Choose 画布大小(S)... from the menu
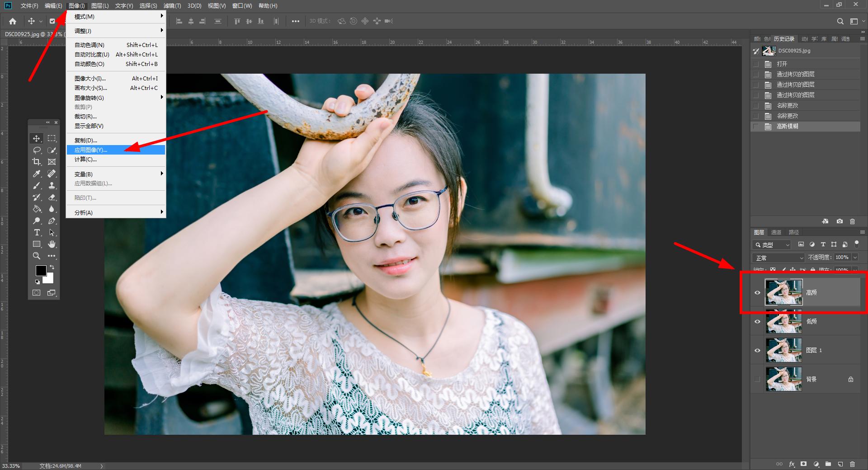The height and width of the screenshot is (470, 868). click(116, 88)
